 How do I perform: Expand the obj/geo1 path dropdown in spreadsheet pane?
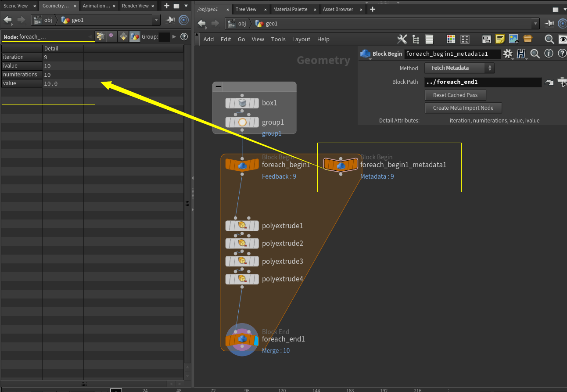click(x=157, y=20)
